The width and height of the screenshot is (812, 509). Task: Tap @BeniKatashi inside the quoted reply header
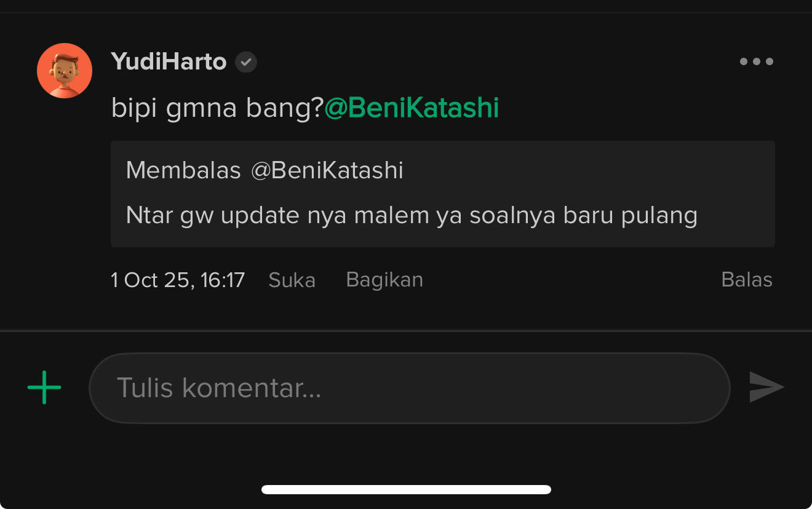click(x=327, y=170)
